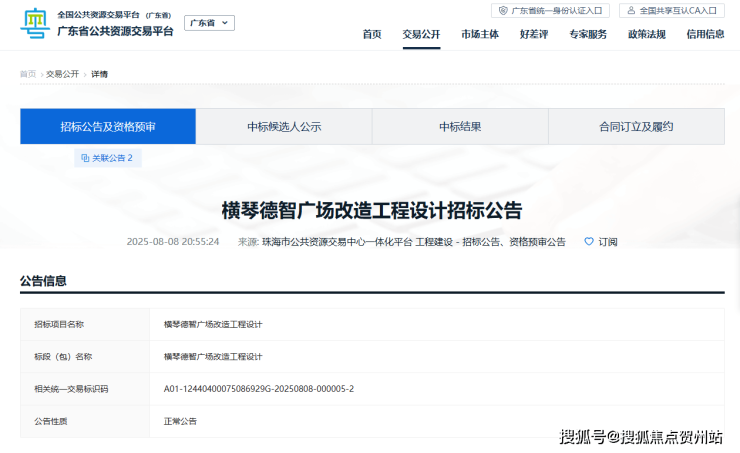Click the 详情 breadcrumb text

[99, 74]
